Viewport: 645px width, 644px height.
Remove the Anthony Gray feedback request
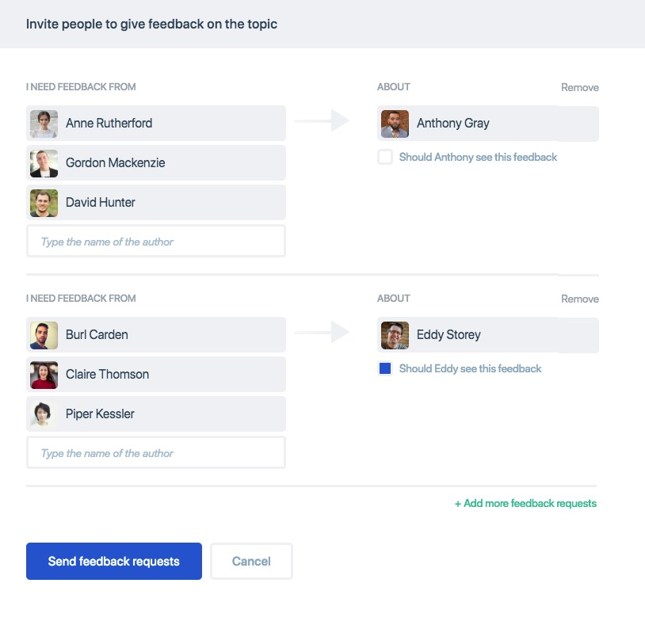pyautogui.click(x=579, y=88)
